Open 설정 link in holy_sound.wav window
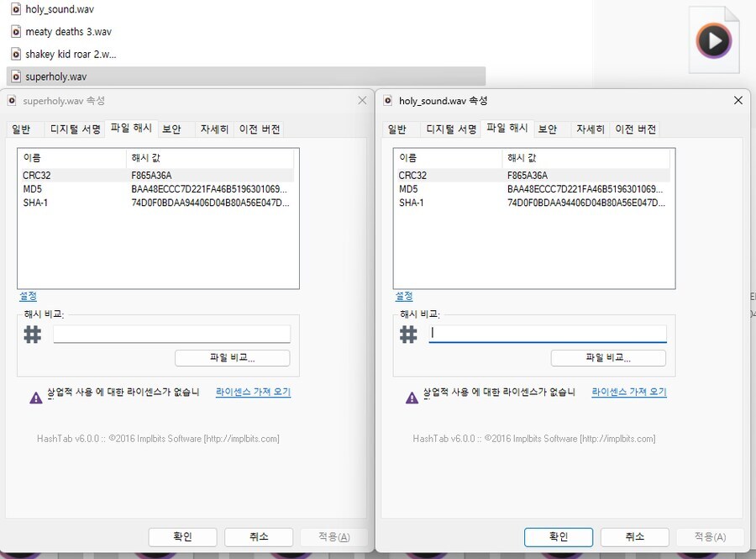 [x=404, y=296]
